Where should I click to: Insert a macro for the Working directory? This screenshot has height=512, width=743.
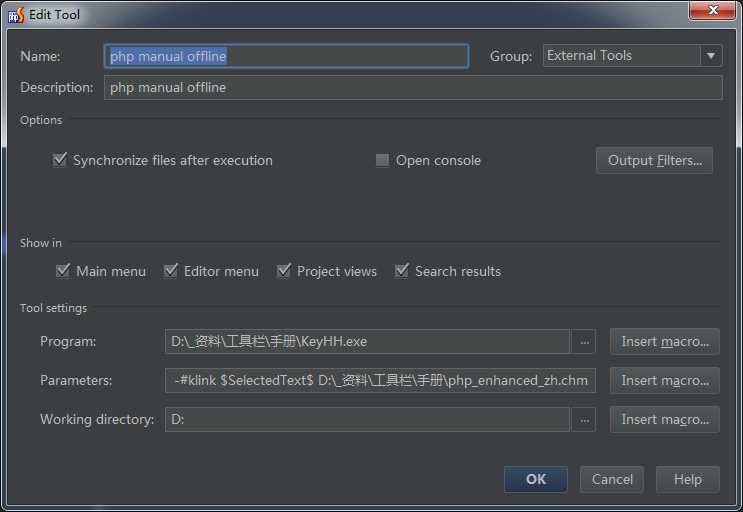coord(664,420)
